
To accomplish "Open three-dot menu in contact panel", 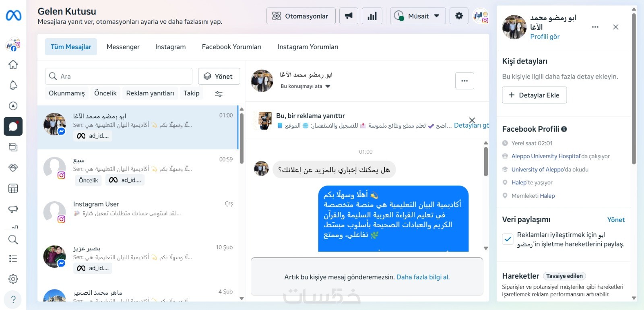I will (595, 27).
